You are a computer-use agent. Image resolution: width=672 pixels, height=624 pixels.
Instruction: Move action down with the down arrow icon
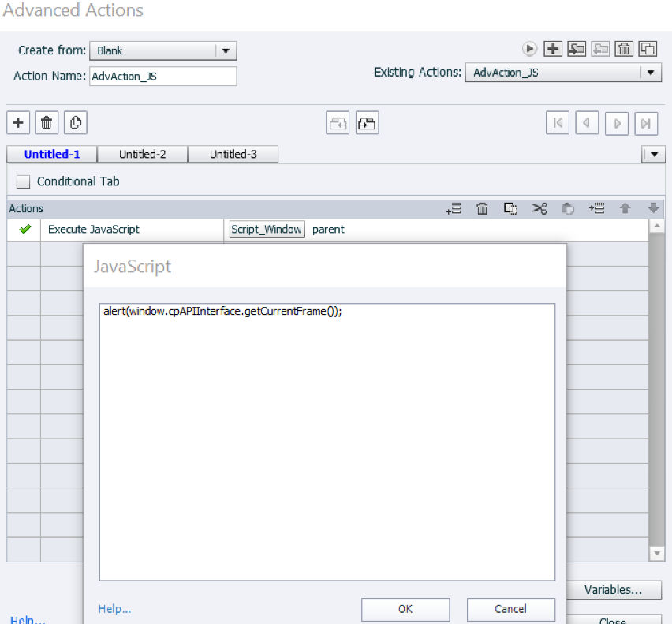654,209
